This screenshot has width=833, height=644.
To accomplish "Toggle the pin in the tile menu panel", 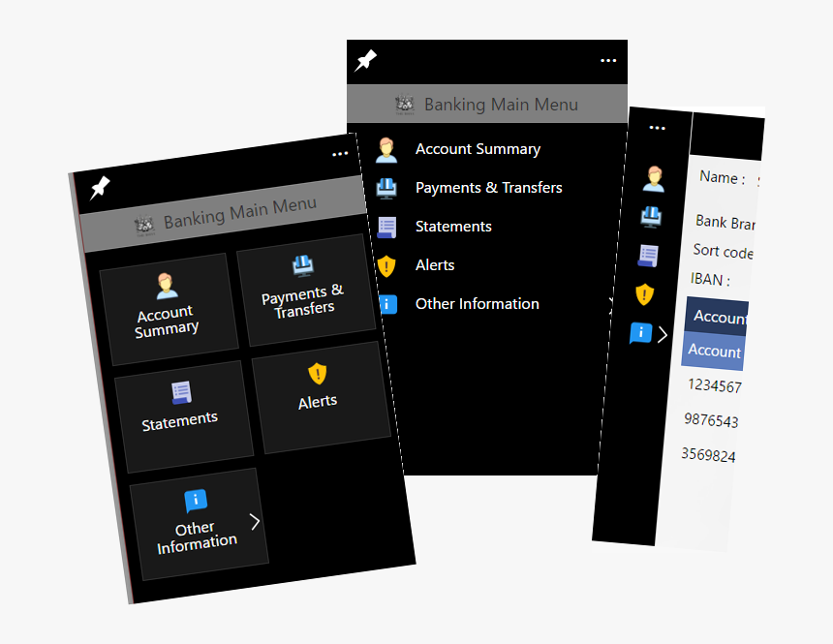I will [x=100, y=188].
